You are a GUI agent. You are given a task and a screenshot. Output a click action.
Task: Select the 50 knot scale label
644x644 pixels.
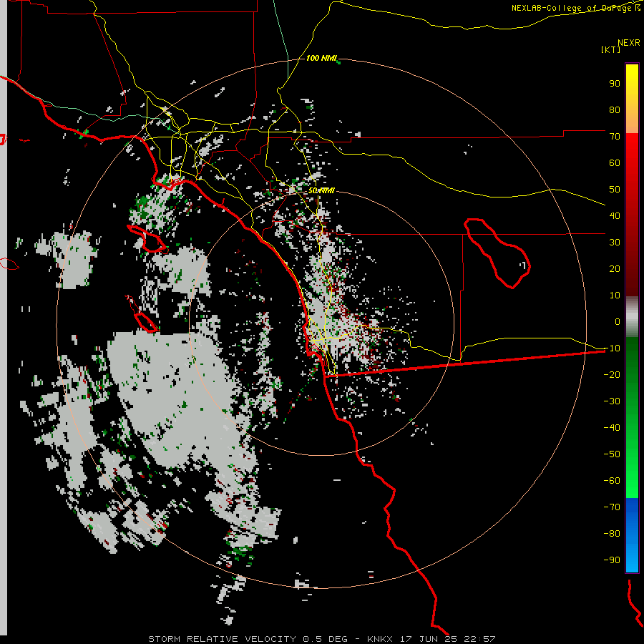(x=615, y=190)
